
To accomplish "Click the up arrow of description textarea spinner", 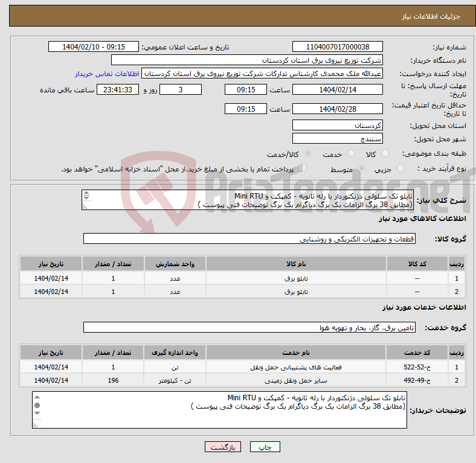I will (x=86, y=193).
